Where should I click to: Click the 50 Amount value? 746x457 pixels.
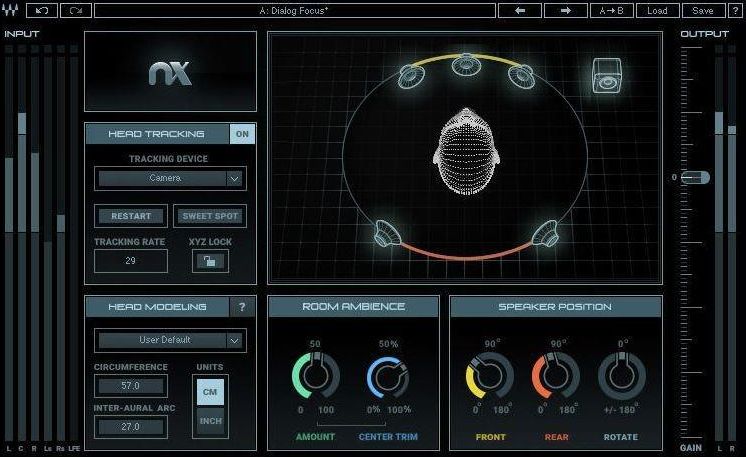[315, 344]
